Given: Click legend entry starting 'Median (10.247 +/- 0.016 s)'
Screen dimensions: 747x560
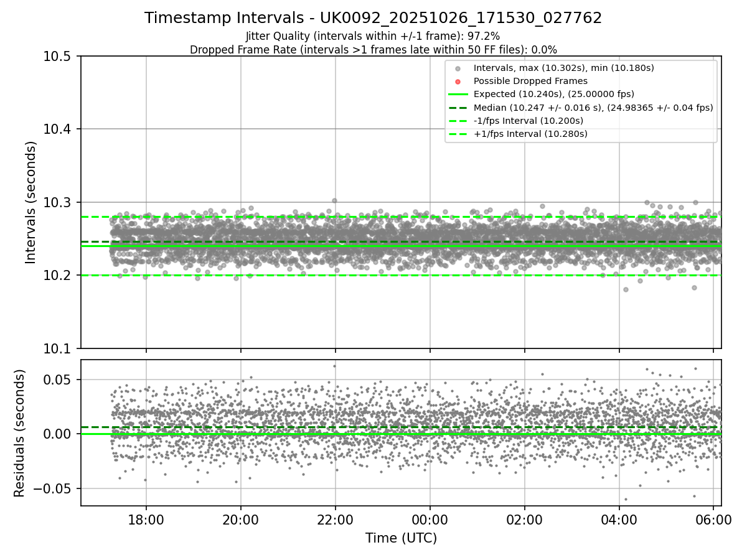Looking at the screenshot, I should point(593,108).
